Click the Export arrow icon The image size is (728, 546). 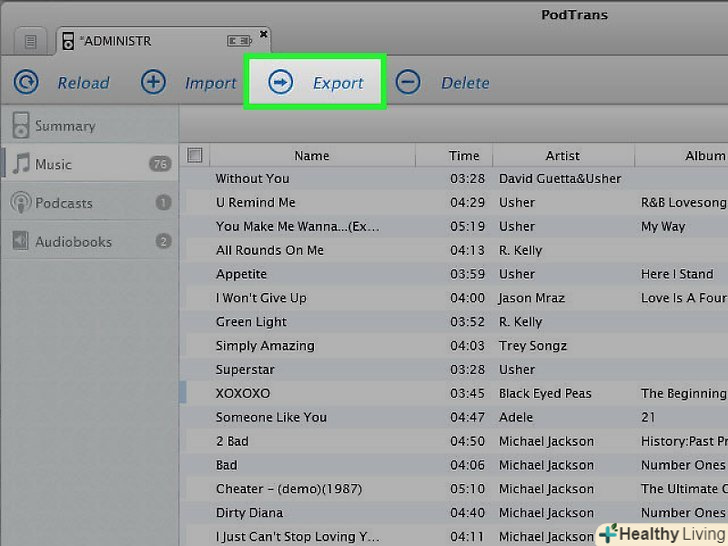coord(281,82)
